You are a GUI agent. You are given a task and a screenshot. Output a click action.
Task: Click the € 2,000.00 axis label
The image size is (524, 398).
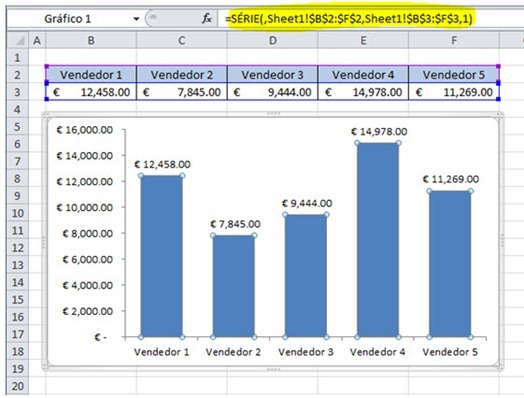coord(88,311)
